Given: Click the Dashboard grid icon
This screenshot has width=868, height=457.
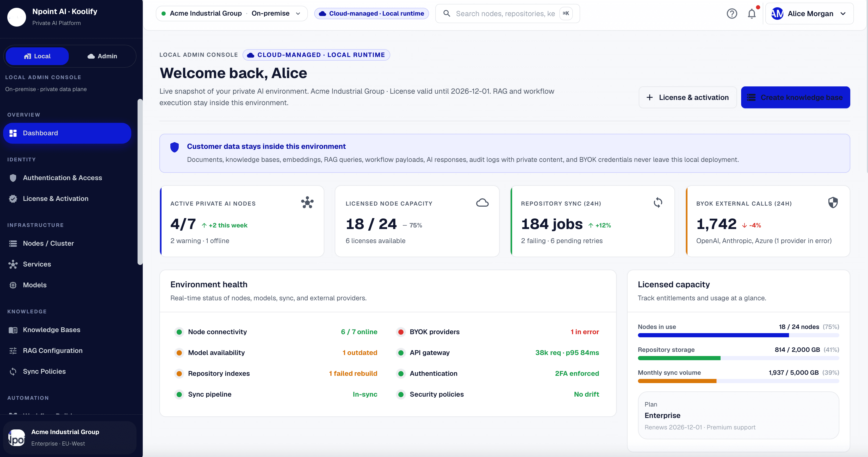Looking at the screenshot, I should click(13, 133).
